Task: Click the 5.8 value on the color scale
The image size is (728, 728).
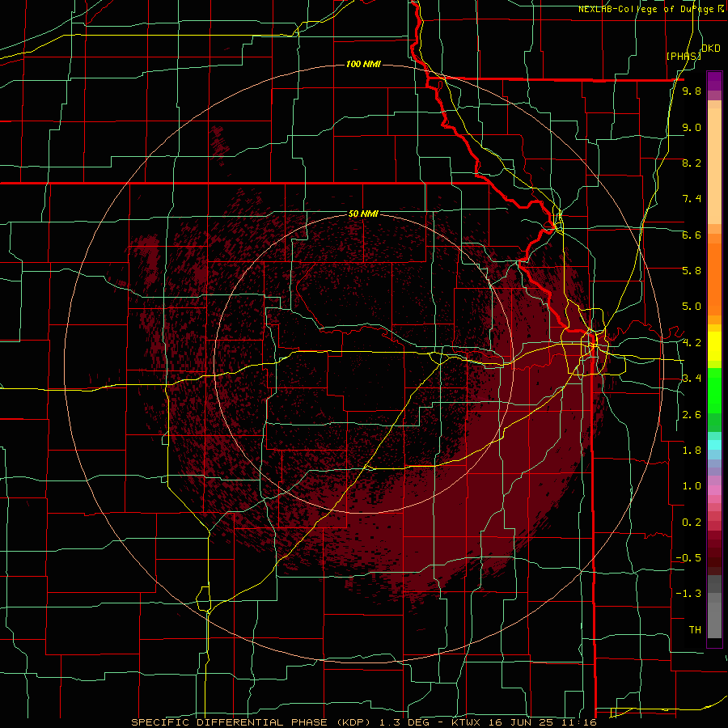Action: [692, 271]
